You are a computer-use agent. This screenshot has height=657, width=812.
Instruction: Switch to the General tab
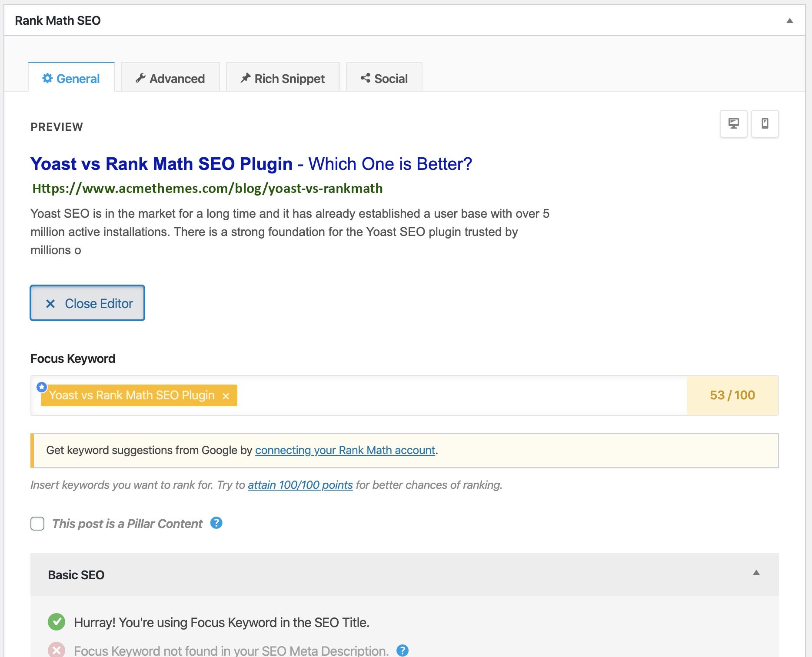[x=71, y=78]
